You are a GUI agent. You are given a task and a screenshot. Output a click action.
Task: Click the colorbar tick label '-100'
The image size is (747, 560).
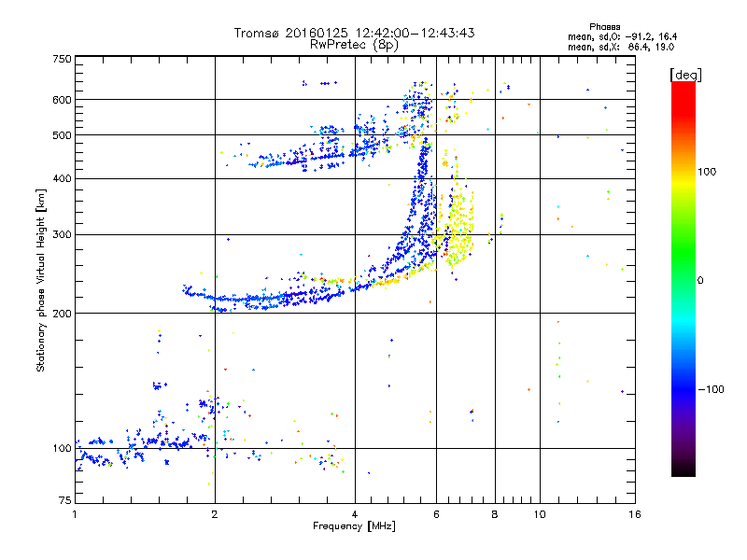click(x=711, y=389)
